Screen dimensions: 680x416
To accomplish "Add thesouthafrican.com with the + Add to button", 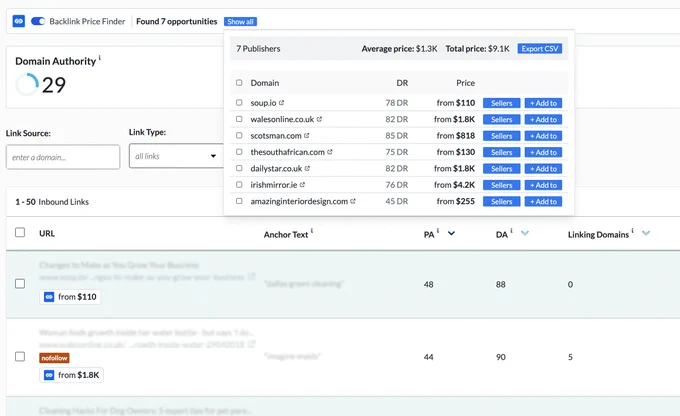I will point(543,152).
